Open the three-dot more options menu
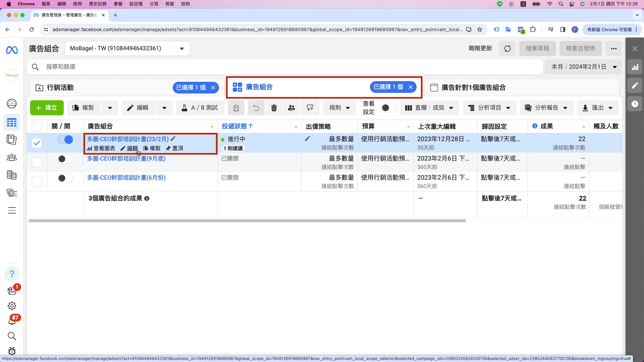 point(614,49)
